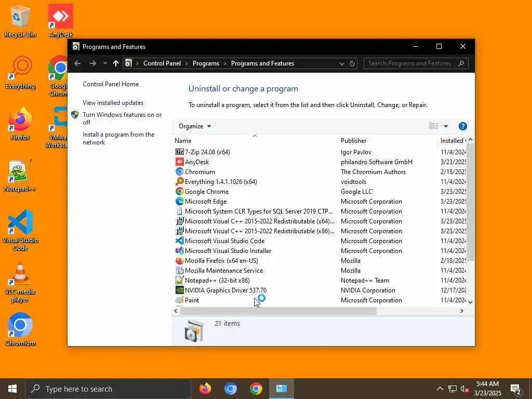This screenshot has width=532, height=399.
Task: Click the Microsoft Visual Studio Installer icon
Action: click(x=179, y=251)
